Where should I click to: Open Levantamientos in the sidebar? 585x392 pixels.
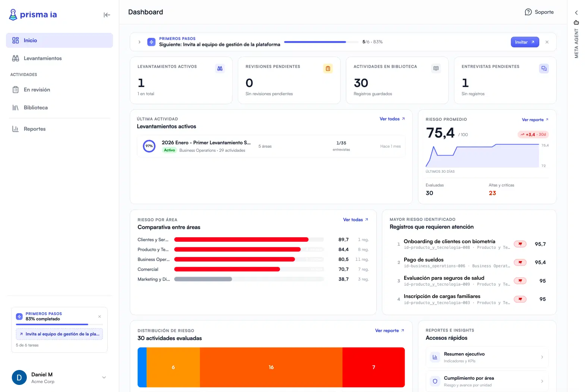[x=59, y=58]
